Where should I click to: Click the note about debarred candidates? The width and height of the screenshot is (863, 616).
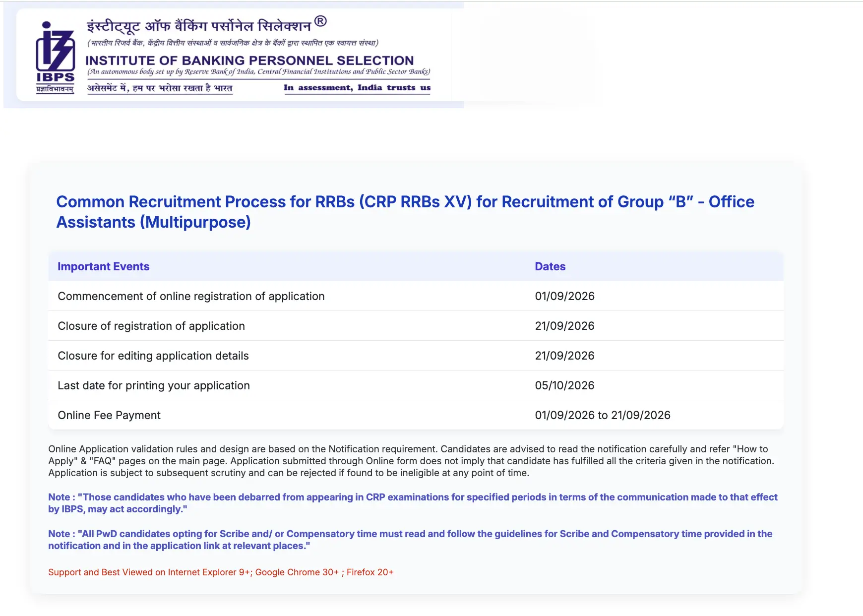coord(413,503)
